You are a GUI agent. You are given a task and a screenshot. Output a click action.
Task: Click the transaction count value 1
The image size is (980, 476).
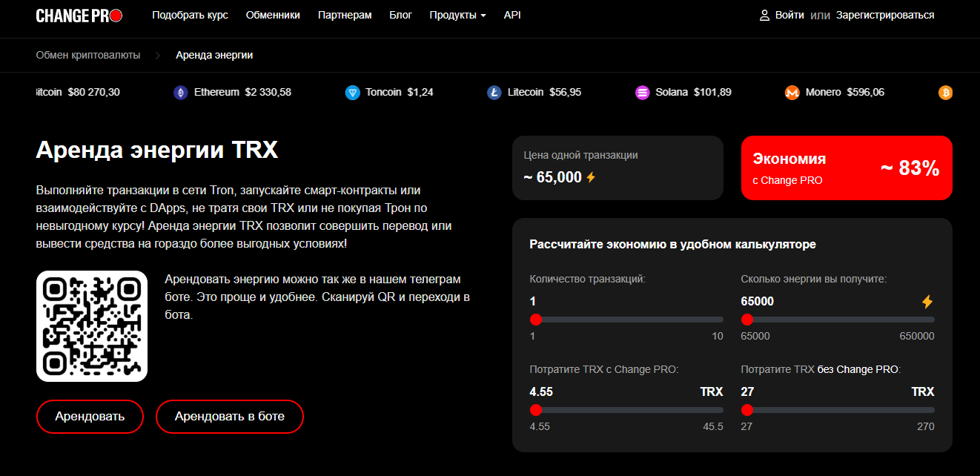pos(533,301)
